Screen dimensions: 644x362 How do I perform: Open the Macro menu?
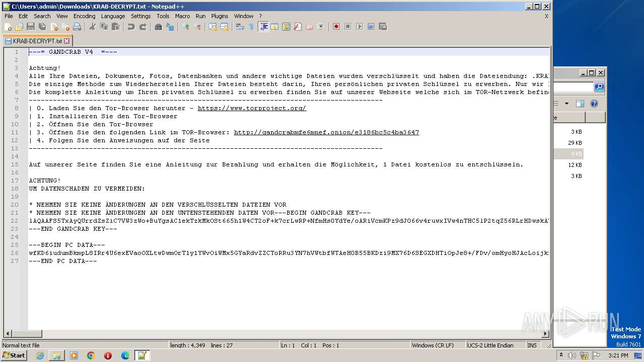(x=182, y=16)
